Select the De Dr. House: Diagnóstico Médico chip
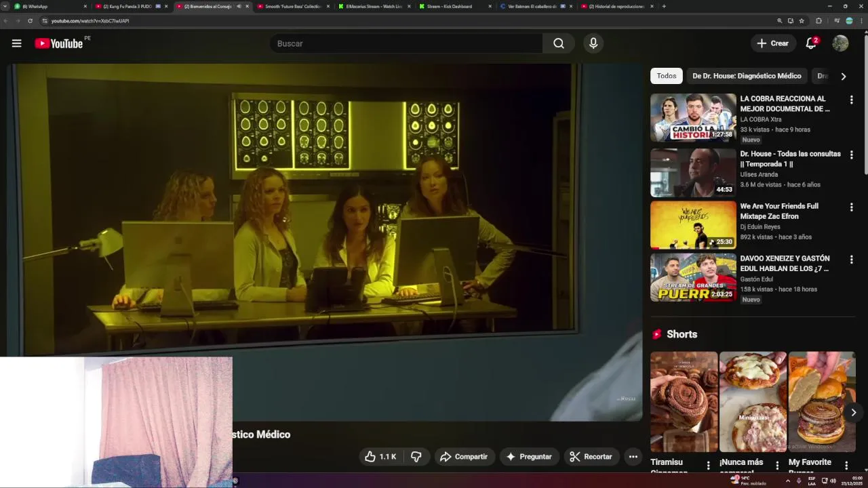The height and width of the screenshot is (488, 868). pos(747,76)
